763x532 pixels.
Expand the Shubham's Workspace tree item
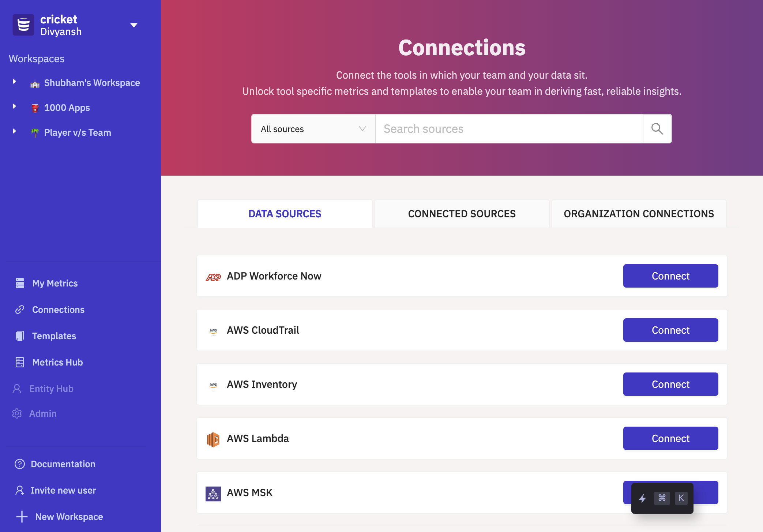(15, 82)
